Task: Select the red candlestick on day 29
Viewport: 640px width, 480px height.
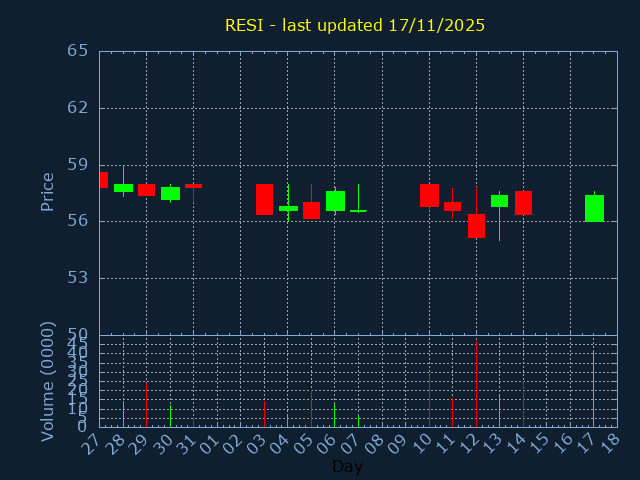Action: point(146,190)
